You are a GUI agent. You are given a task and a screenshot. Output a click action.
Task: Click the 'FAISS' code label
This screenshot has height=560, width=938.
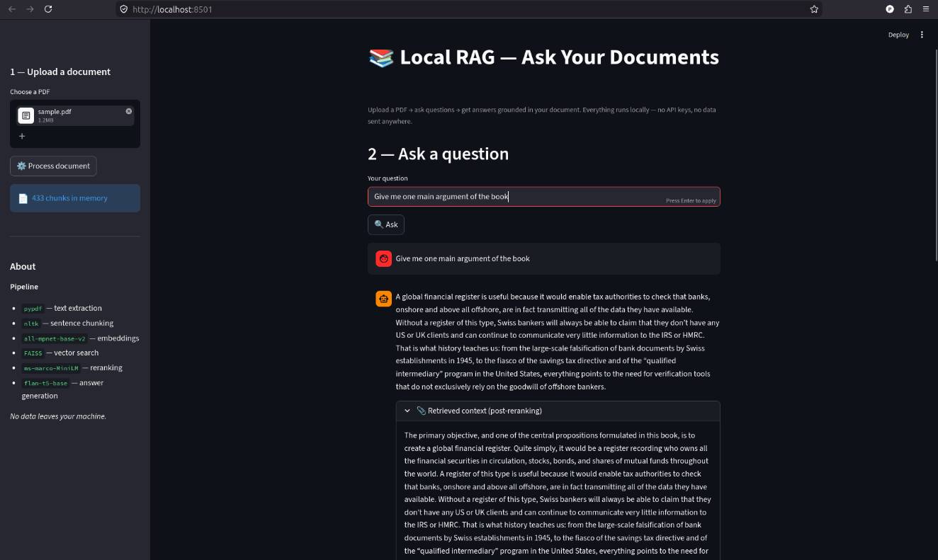33,353
